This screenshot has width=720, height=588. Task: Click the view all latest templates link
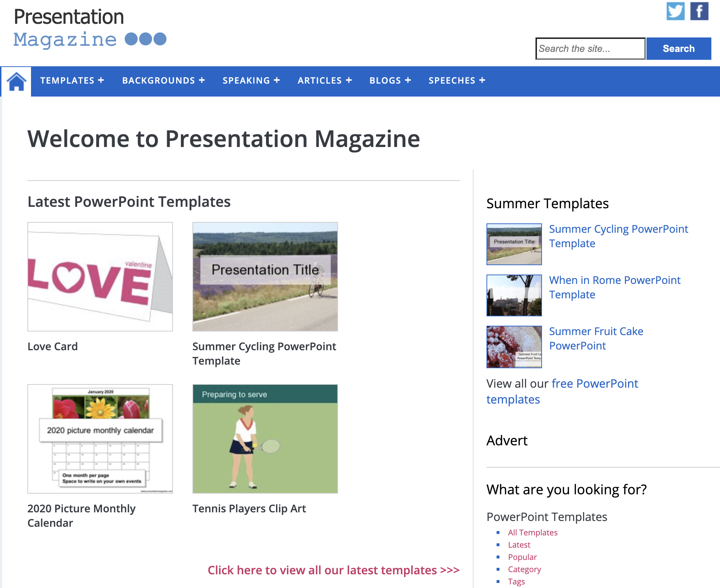[x=333, y=570]
